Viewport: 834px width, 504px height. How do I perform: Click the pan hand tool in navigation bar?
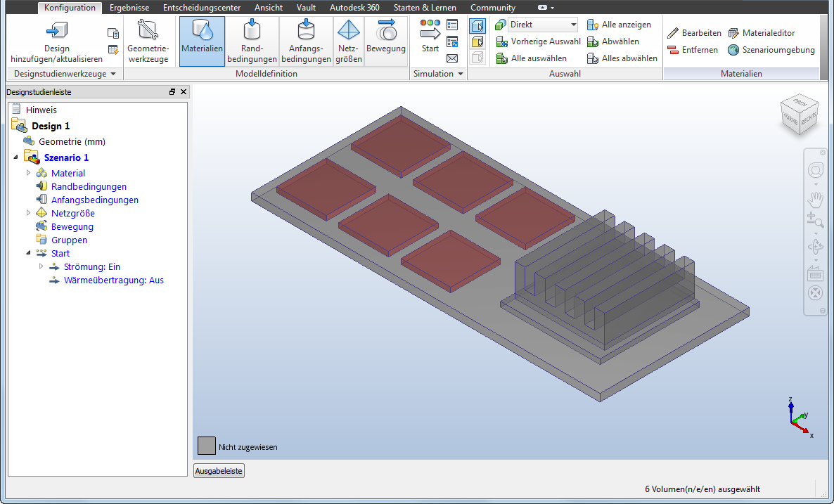[816, 200]
